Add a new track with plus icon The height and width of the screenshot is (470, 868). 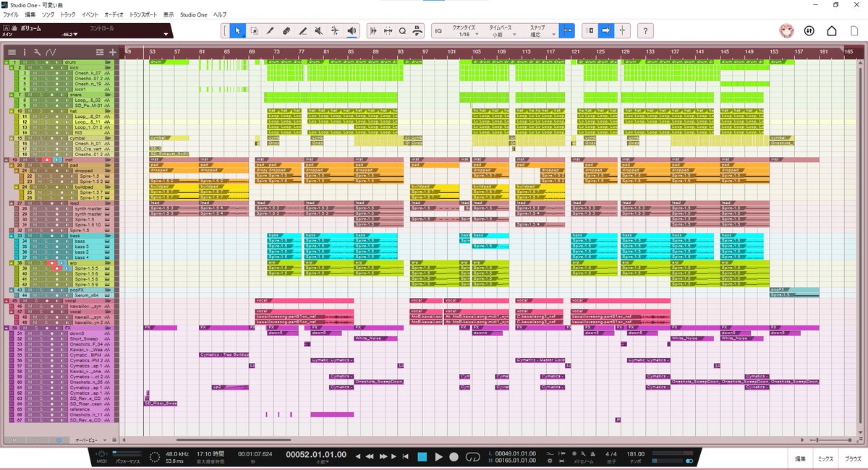(112, 52)
